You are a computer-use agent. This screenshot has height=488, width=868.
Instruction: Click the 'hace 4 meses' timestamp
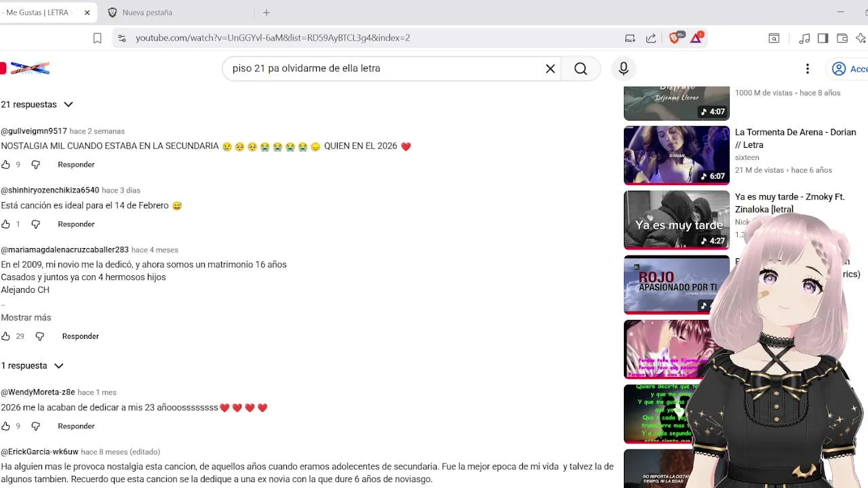[x=155, y=250]
